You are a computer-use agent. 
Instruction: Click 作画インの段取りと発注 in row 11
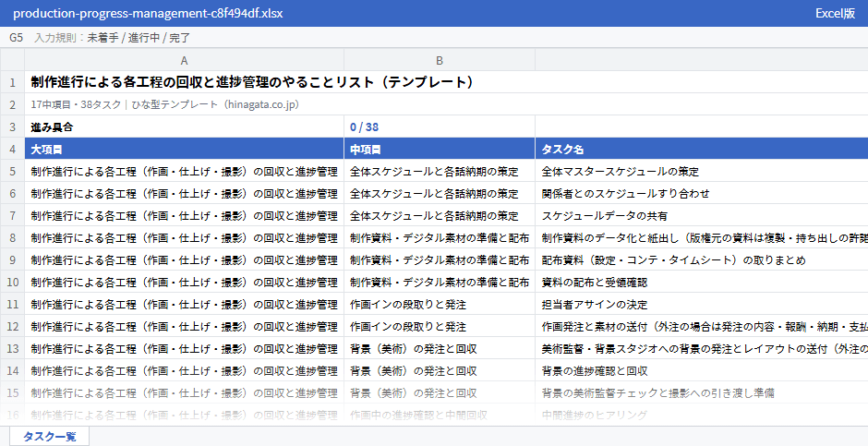440,305
